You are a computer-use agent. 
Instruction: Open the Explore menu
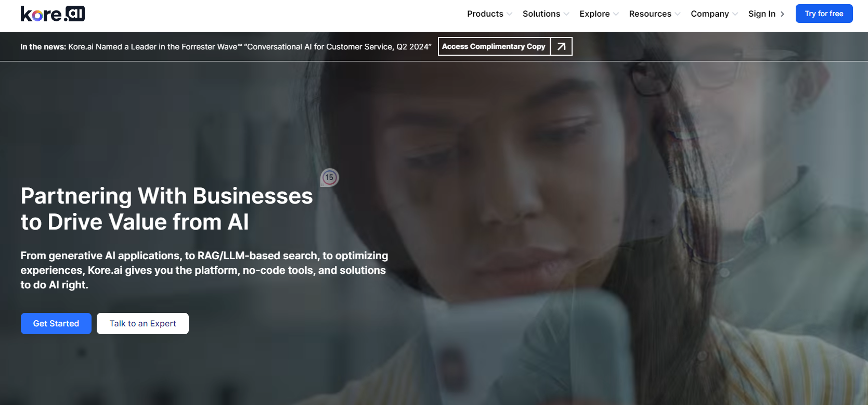click(594, 14)
